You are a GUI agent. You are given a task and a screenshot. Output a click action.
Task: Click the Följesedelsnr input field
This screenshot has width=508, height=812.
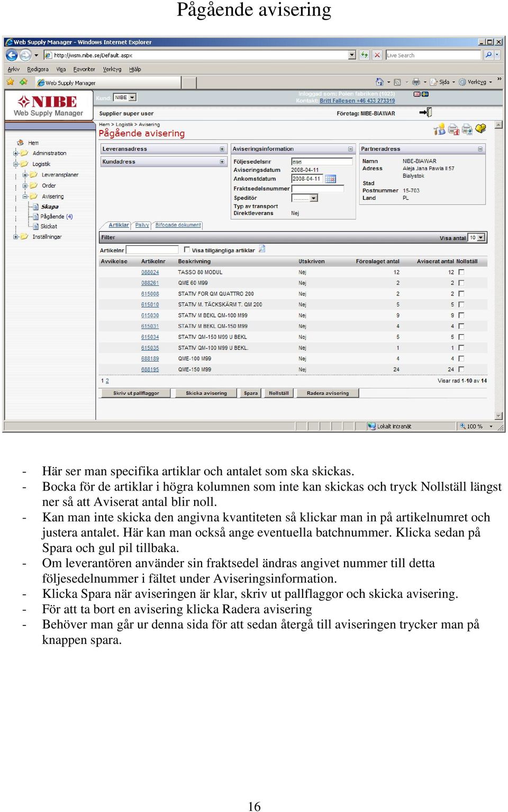(x=322, y=162)
